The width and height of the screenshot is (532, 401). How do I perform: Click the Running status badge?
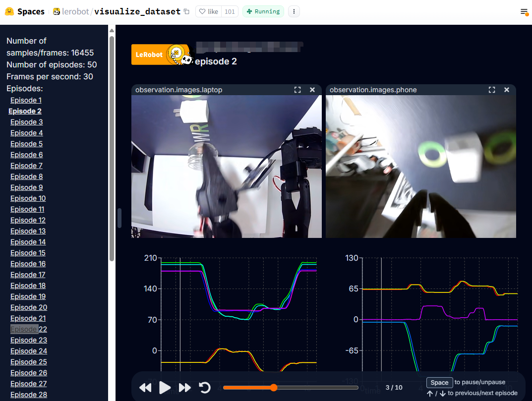point(263,11)
